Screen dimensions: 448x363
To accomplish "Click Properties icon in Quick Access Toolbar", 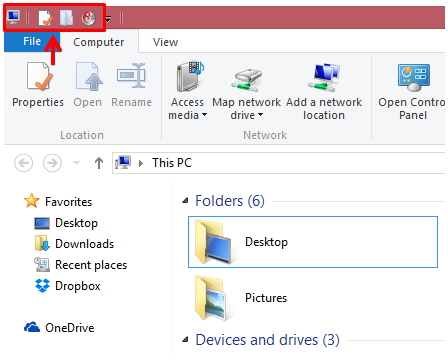I will pyautogui.click(x=45, y=18).
